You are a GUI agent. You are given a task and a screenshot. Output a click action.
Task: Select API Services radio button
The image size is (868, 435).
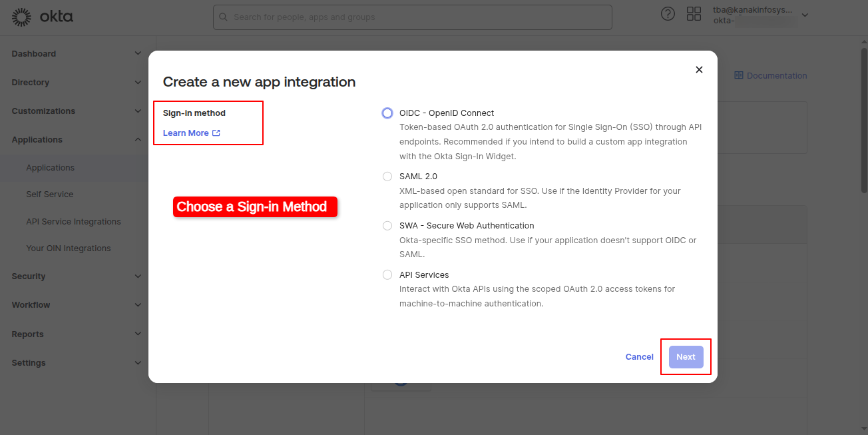coord(387,274)
